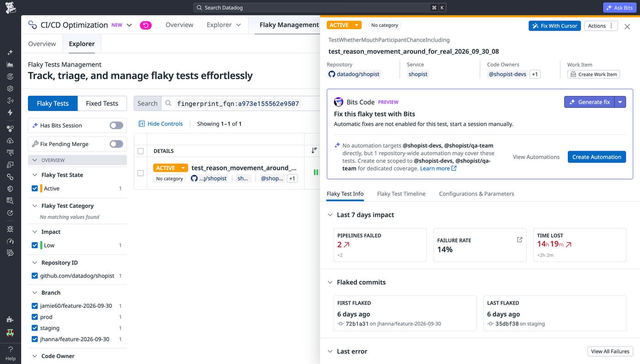Screen dimensions: 640x364
Task: Click the Create Work Item button
Action: pos(593,74)
